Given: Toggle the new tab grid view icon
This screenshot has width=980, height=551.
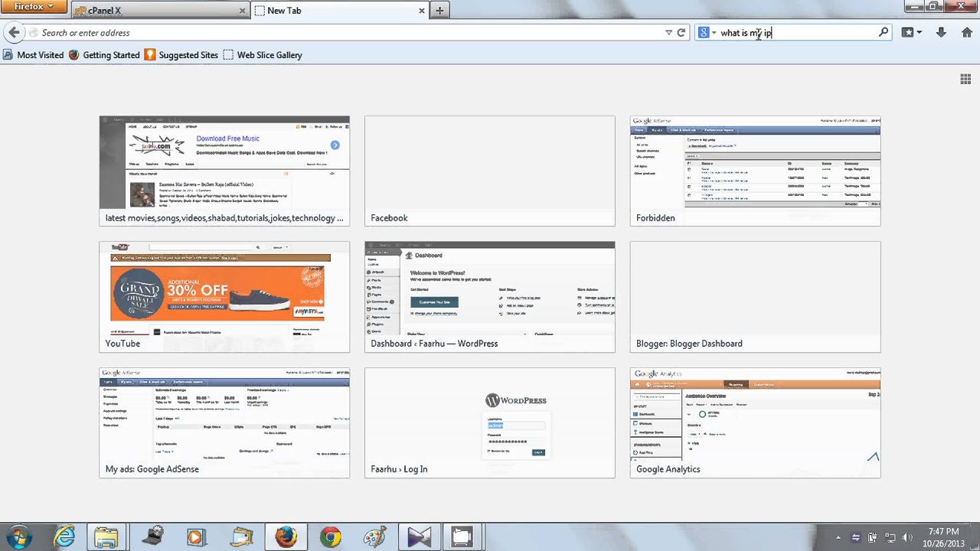Looking at the screenshot, I should click(965, 80).
